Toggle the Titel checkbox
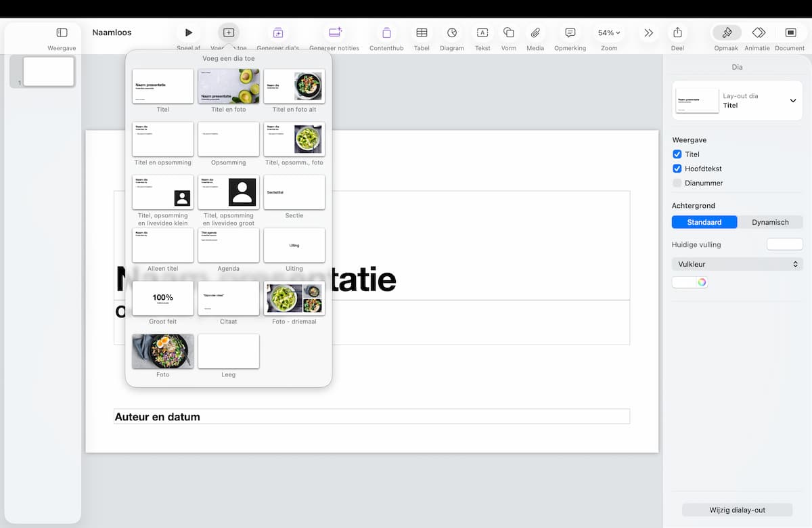This screenshot has height=528, width=812. tap(677, 154)
